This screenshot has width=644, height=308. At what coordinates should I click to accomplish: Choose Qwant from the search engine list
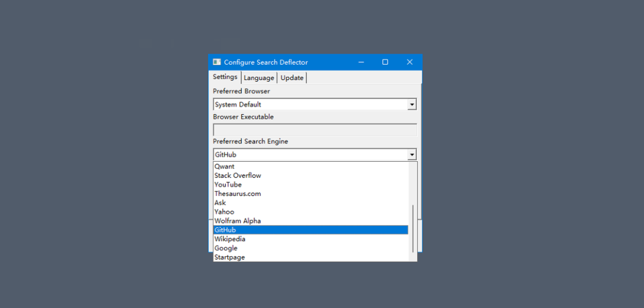click(311, 167)
